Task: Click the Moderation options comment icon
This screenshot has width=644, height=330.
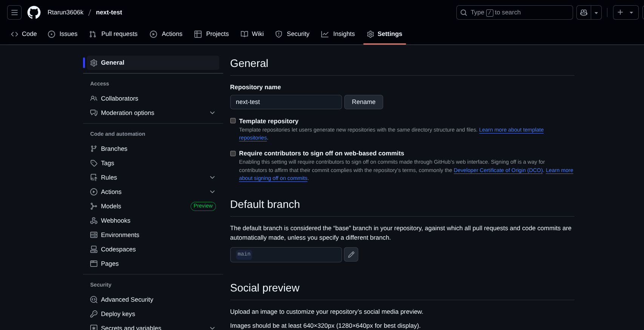Action: (94, 113)
